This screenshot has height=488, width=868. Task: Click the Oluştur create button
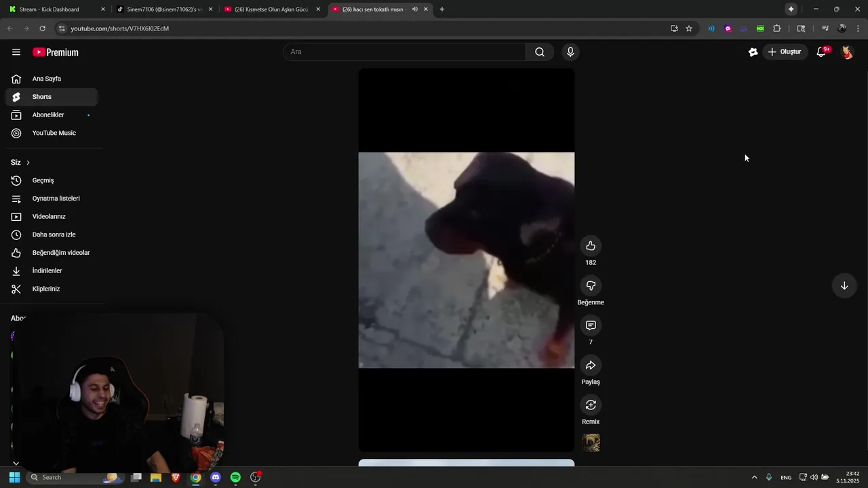785,52
